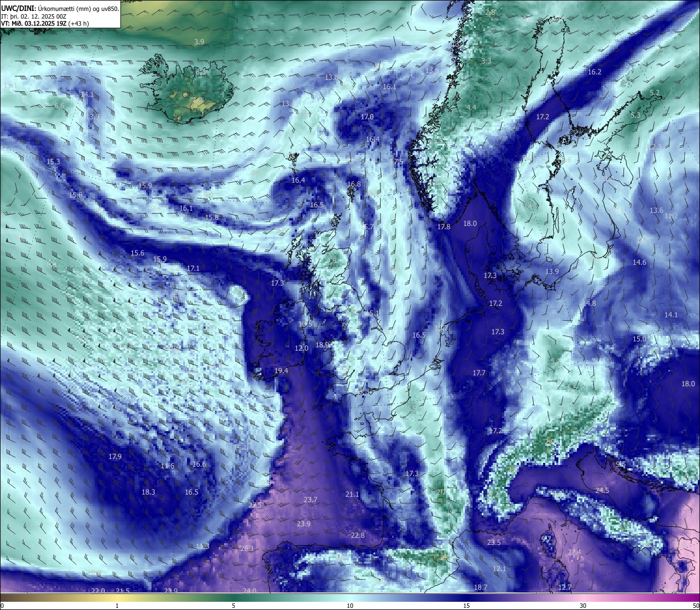The image size is (700, 610).
Task: Click the color scale bar at the bottom
Action: (350, 597)
